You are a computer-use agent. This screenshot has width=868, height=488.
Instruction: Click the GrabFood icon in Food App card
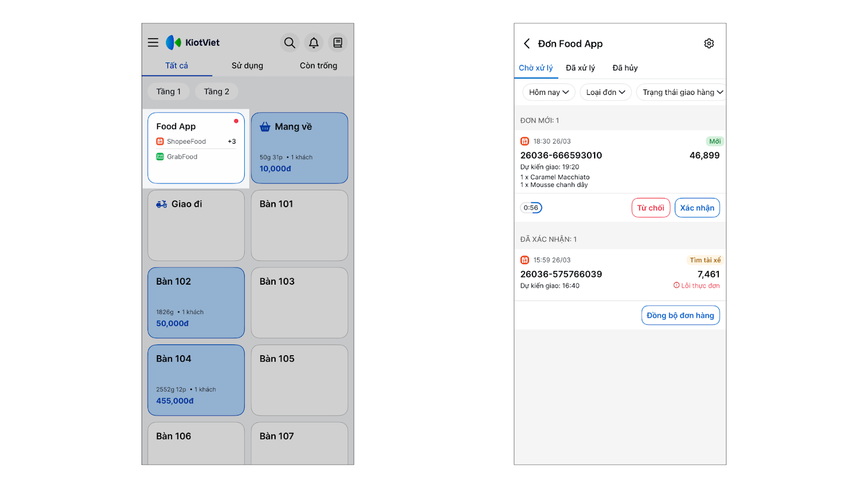(x=160, y=157)
